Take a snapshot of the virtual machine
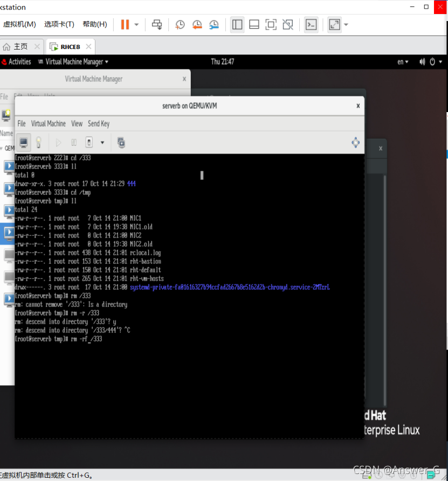Image resolution: width=448 pixels, height=481 pixels. click(x=180, y=25)
